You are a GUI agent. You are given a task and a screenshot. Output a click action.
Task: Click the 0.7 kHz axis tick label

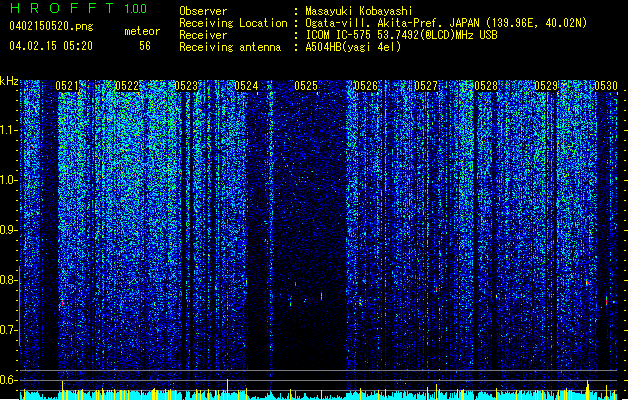coord(9,330)
